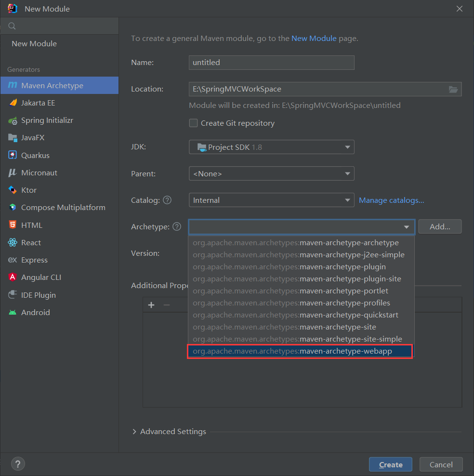Choose maven-archetype-j2ee-simple entry
This screenshot has width=474, height=476.
pos(301,255)
